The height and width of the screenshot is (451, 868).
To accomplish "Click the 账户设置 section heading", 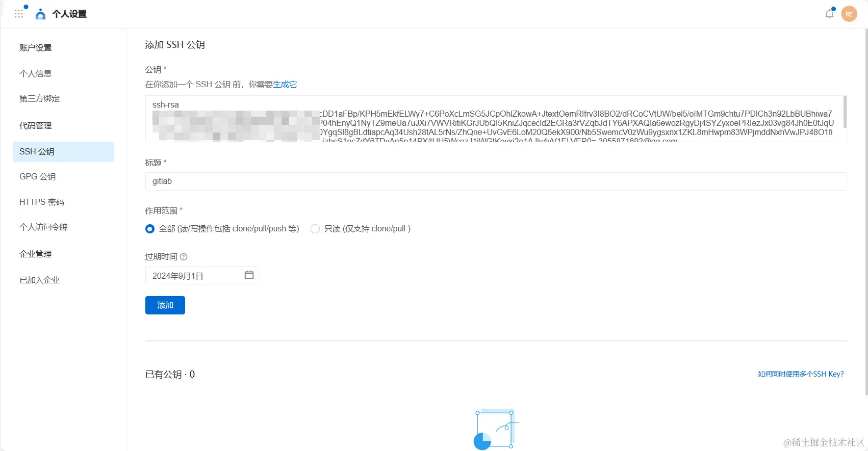I will [36, 48].
